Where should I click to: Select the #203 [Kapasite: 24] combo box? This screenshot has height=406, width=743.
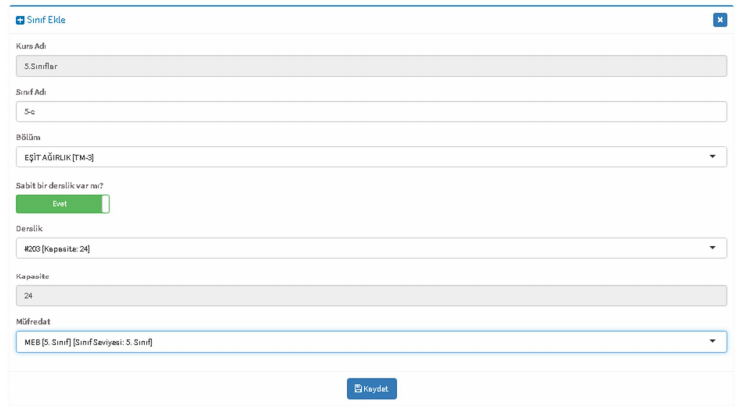[x=372, y=248]
